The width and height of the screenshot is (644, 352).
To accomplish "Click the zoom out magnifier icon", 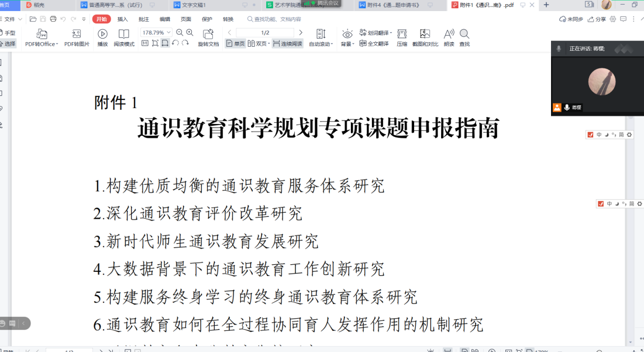I will [x=180, y=33].
